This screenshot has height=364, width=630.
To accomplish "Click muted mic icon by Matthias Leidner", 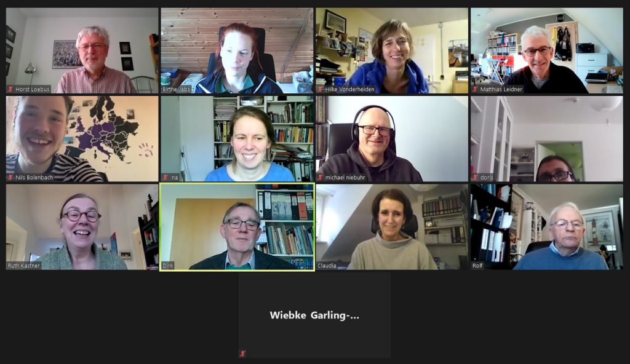I will (x=476, y=89).
